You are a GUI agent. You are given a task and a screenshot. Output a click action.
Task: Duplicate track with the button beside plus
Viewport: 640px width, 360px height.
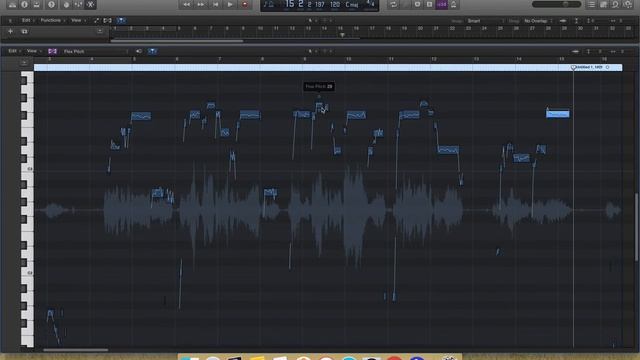pyautogui.click(x=24, y=31)
